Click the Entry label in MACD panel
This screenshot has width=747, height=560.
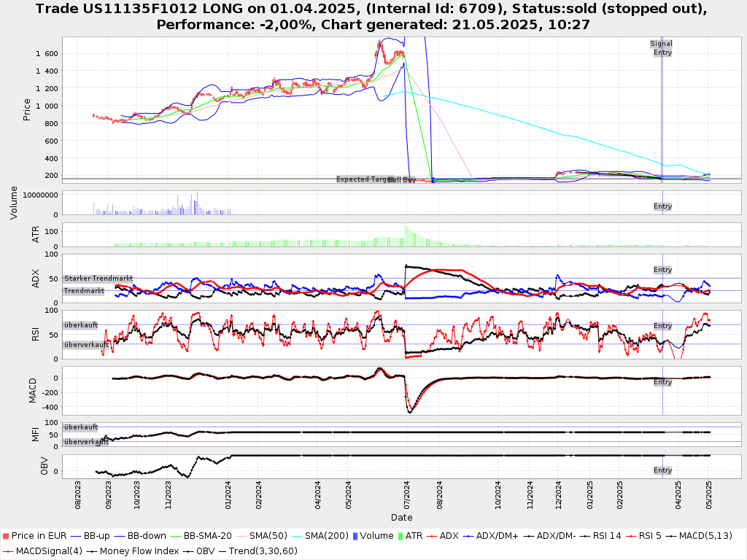click(x=662, y=382)
